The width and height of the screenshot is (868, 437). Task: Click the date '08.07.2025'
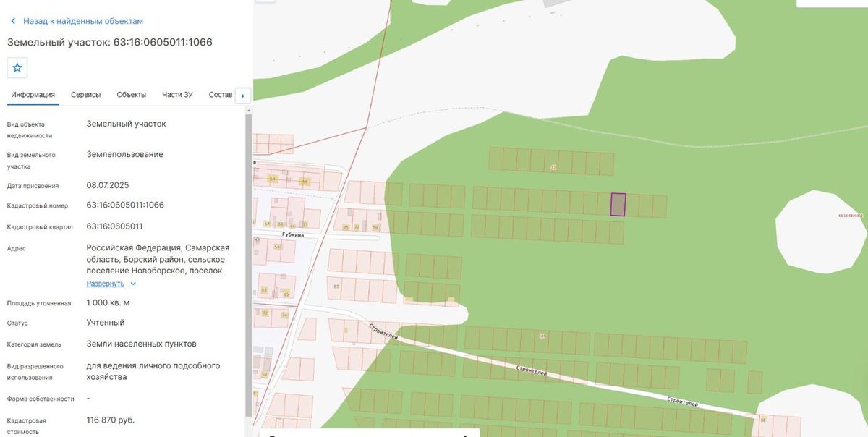pyautogui.click(x=108, y=185)
